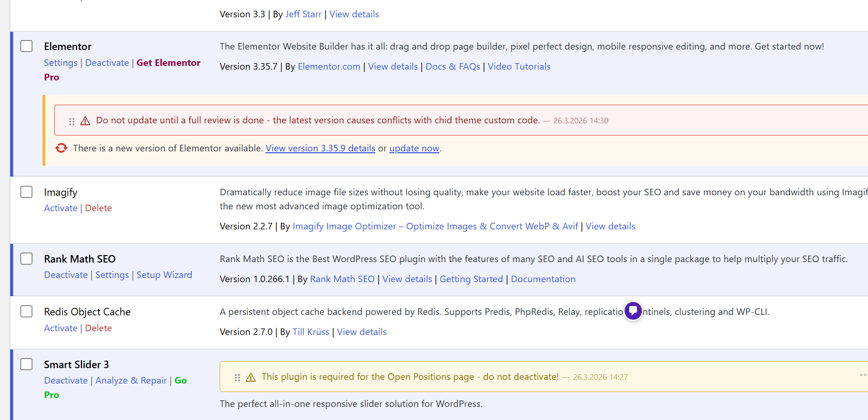Click Get Elementor Pro link

coord(168,63)
